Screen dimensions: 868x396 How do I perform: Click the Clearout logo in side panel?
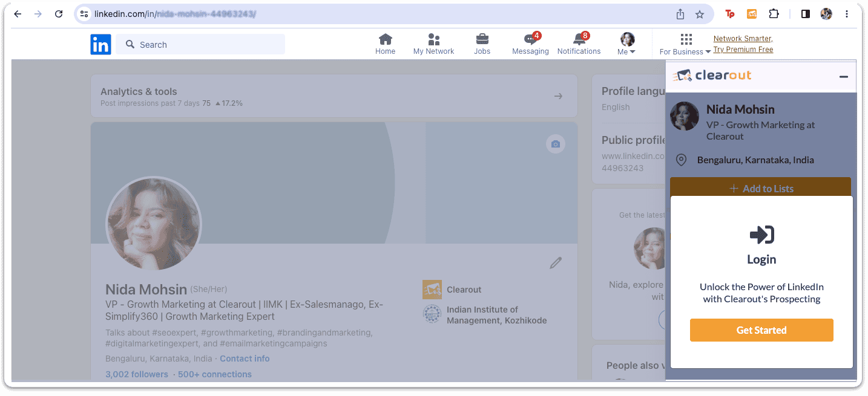point(712,76)
